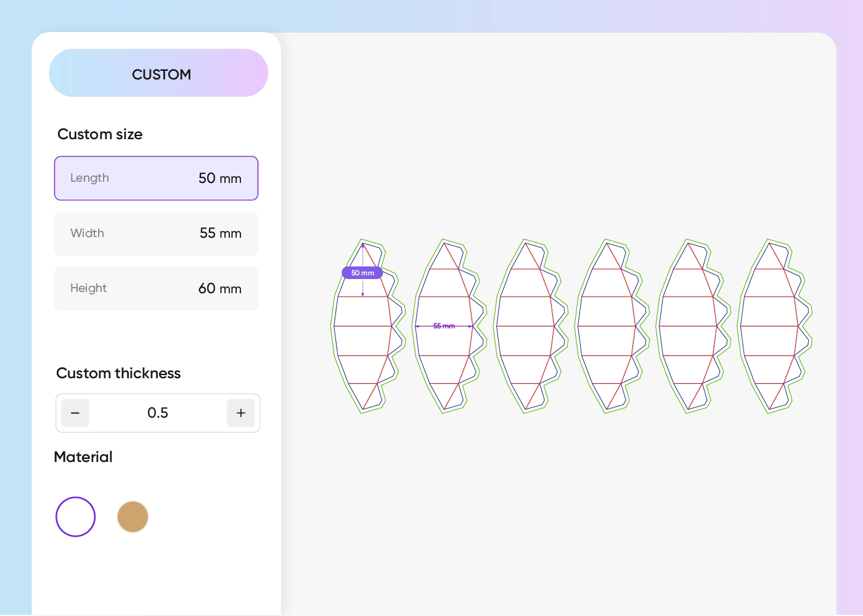Screen dimensions: 863x616
Task: Click the Material section label
Action: point(83,457)
